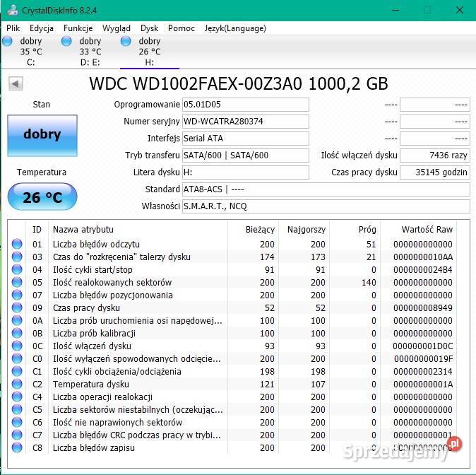Click the dobry health status button

click(x=42, y=136)
